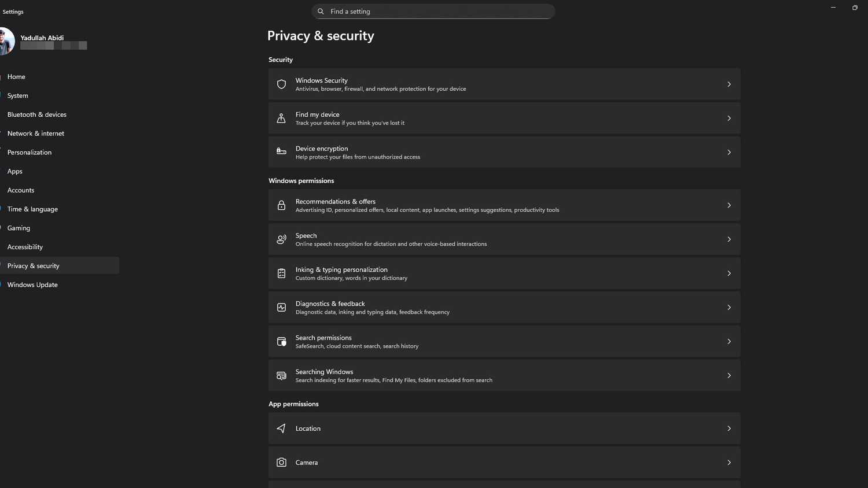Click the Camera permission icon

(x=281, y=463)
